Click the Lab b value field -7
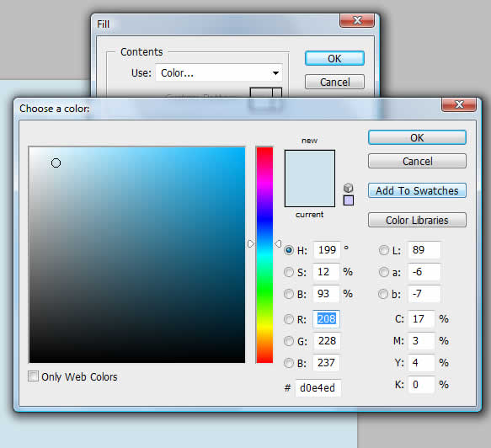 424,294
